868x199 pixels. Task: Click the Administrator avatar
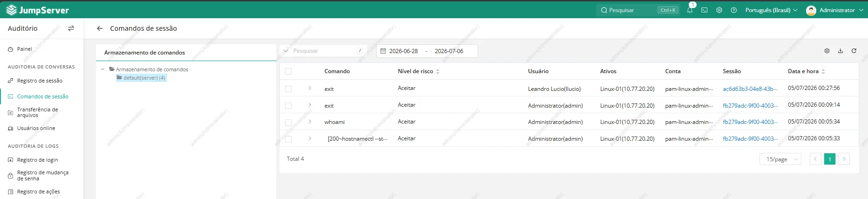(811, 10)
